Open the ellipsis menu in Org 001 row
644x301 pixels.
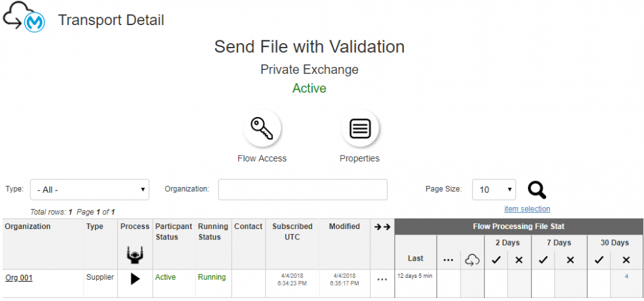click(x=382, y=279)
